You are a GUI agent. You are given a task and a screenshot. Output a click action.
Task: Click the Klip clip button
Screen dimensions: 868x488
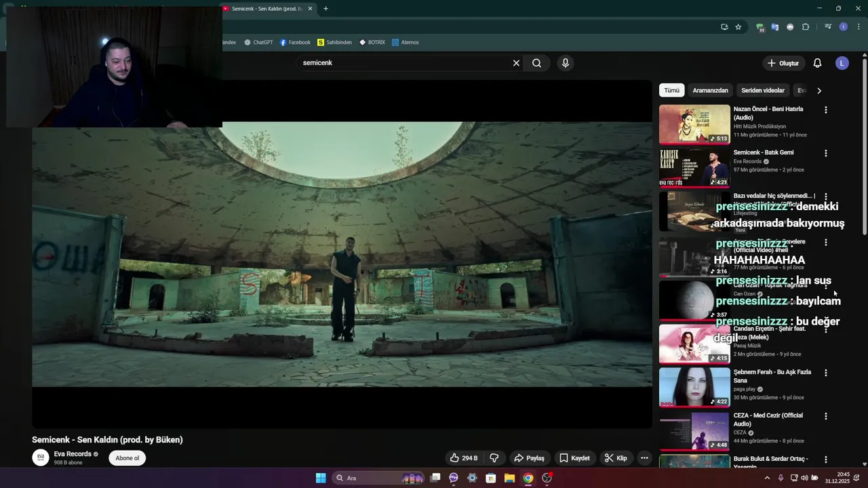coord(616,458)
